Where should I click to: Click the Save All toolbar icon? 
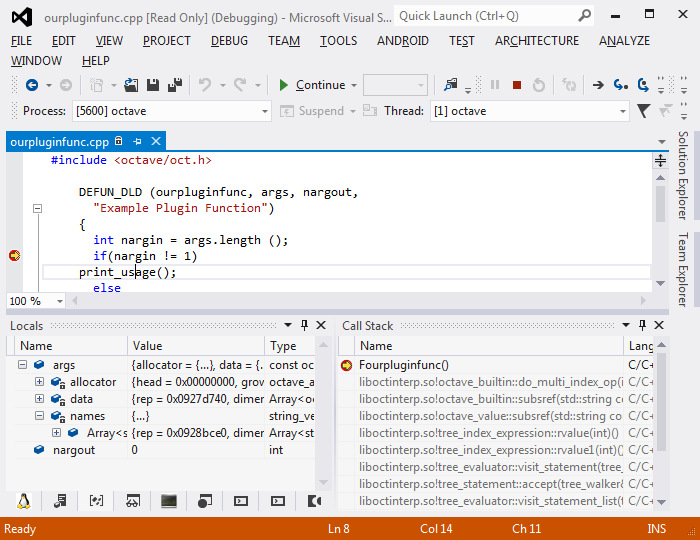click(x=175, y=85)
